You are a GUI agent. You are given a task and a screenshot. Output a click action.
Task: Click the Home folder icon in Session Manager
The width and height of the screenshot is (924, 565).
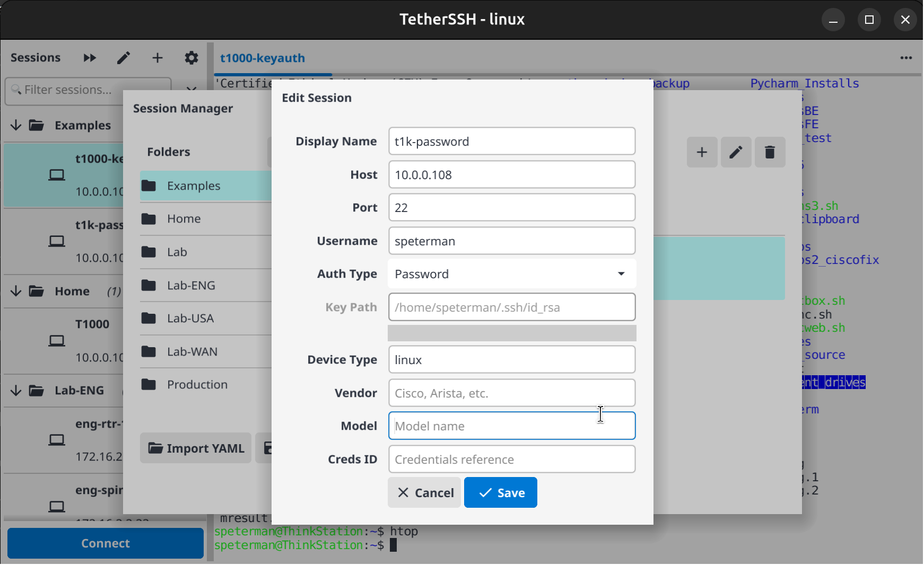pos(149,218)
